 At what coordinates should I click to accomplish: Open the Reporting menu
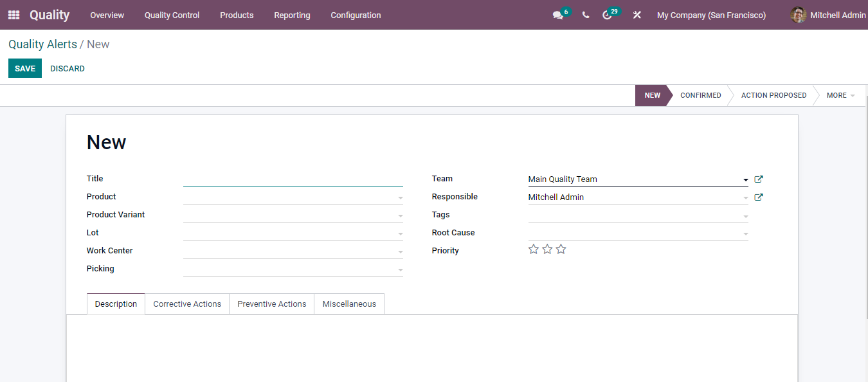[x=292, y=15]
